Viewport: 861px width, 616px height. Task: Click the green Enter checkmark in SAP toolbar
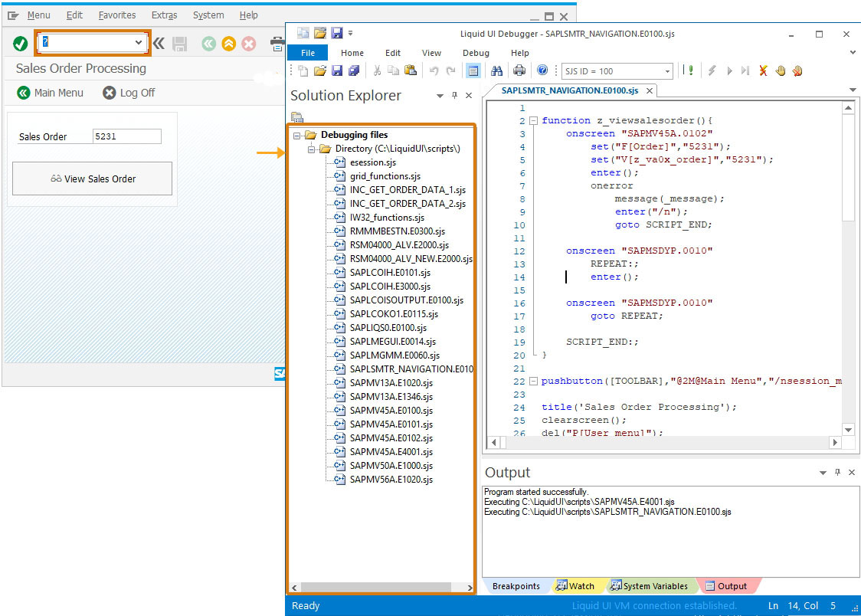click(x=21, y=44)
